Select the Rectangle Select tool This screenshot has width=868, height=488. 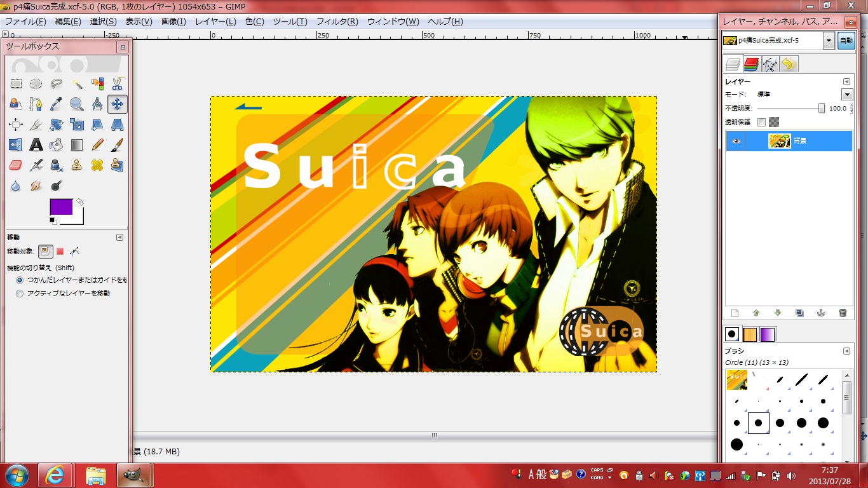pyautogui.click(x=16, y=83)
